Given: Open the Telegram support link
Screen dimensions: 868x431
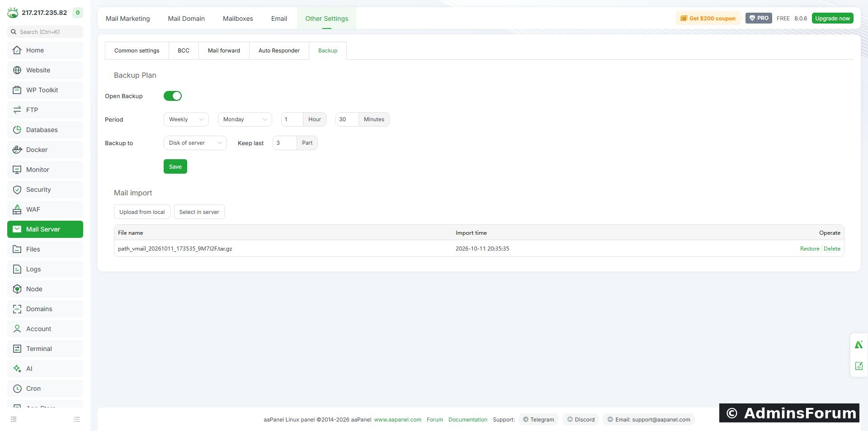Looking at the screenshot, I should point(538,419).
